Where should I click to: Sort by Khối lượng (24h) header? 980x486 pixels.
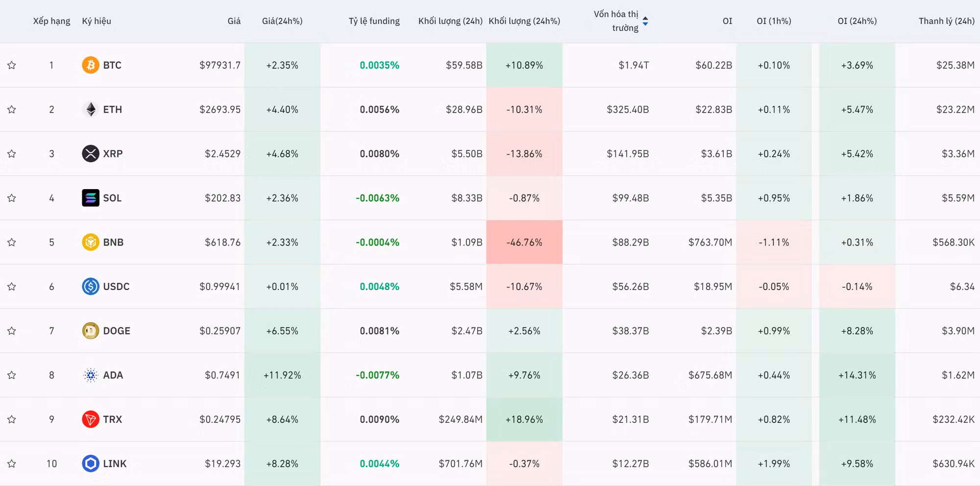click(450, 21)
